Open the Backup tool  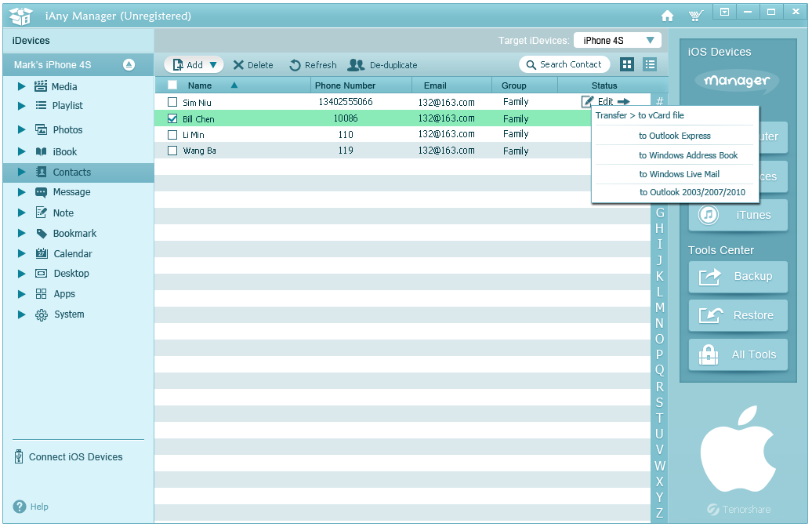(x=738, y=277)
